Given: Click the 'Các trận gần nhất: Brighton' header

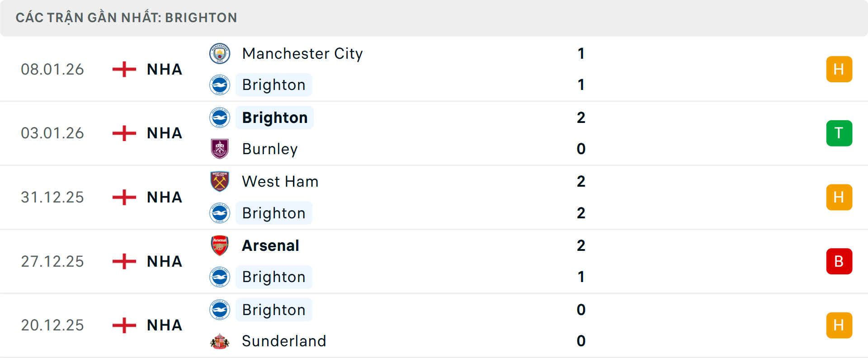Looking at the screenshot, I should pyautogui.click(x=127, y=18).
